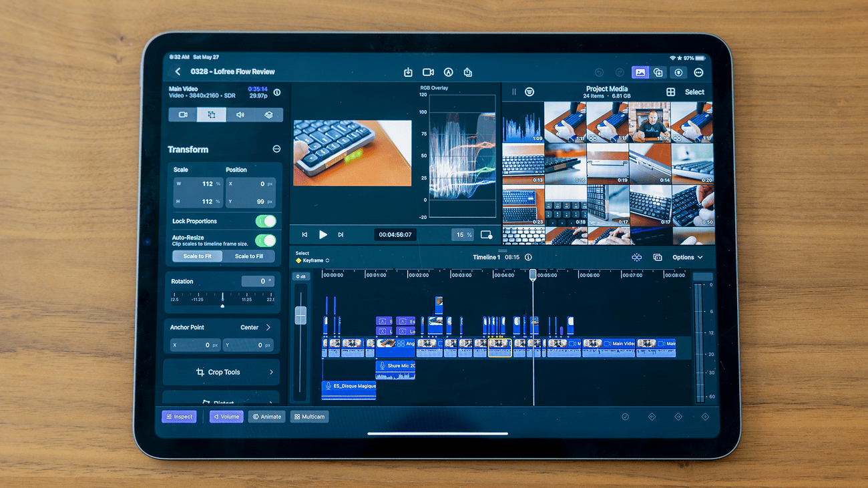Viewport: 868px width, 488px height.
Task: Toggle the Volume button in bottom bar
Action: [226, 417]
